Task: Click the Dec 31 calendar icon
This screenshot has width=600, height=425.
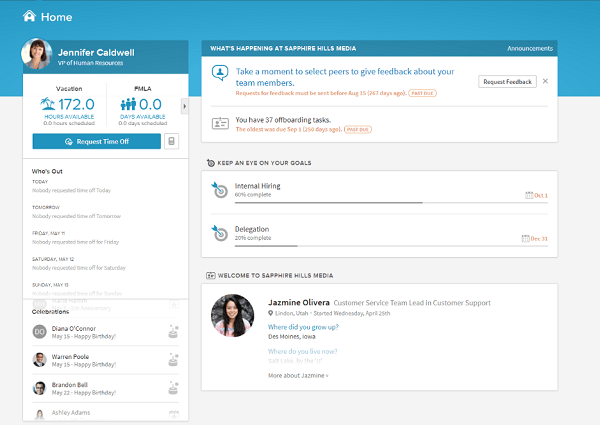Action: tap(525, 239)
